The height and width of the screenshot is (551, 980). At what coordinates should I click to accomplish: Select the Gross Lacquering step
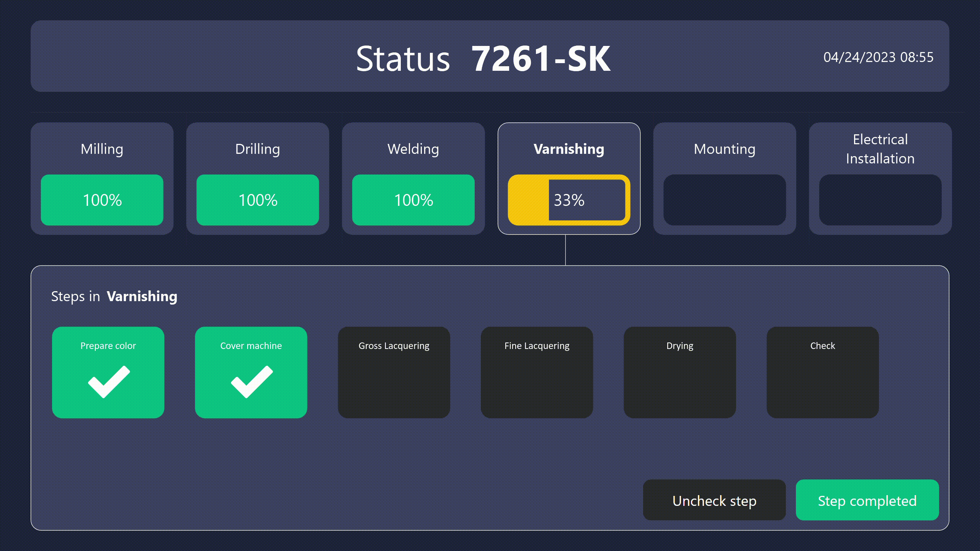coord(394,372)
